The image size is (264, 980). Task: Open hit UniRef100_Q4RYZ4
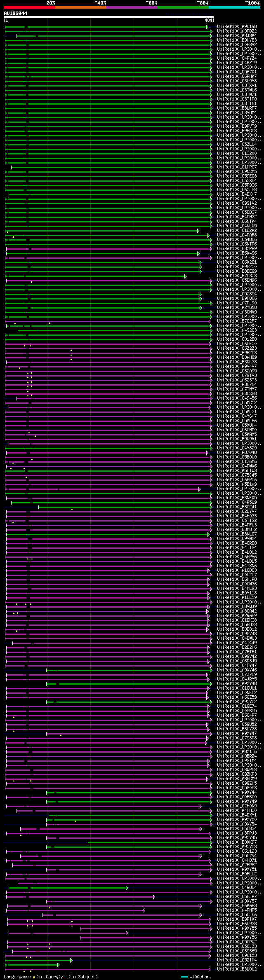pyautogui.click(x=237, y=58)
